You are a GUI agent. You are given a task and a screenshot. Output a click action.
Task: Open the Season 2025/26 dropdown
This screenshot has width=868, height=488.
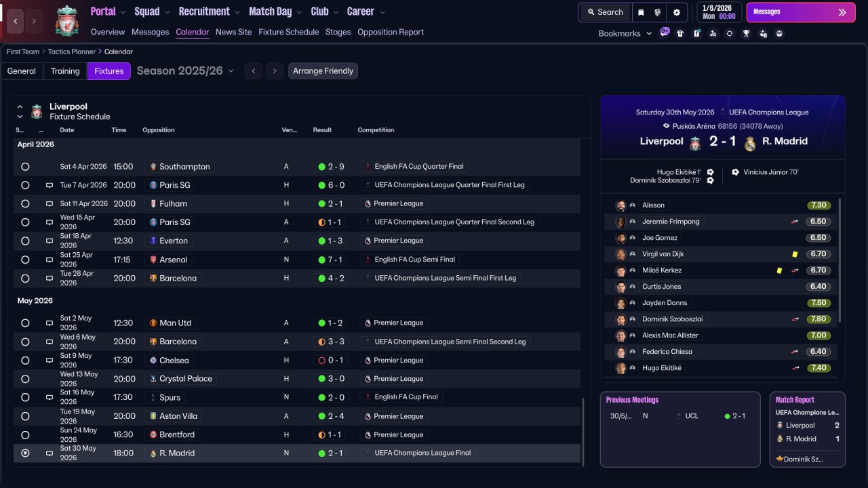[185, 71]
